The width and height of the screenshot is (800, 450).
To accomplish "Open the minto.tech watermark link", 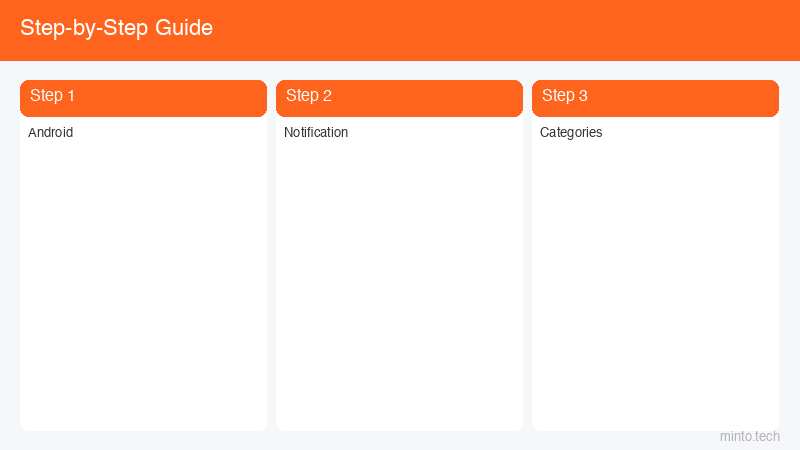I will tap(749, 436).
